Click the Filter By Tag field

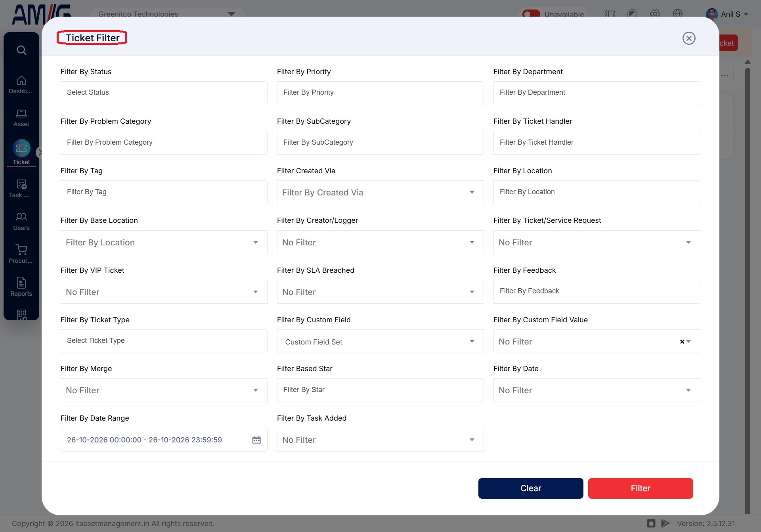click(x=164, y=192)
